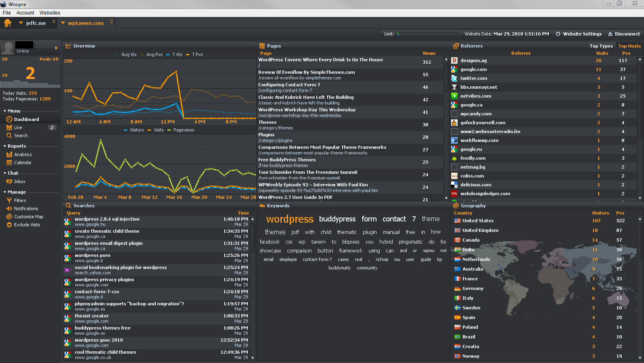Open the Websites menu

click(x=50, y=13)
